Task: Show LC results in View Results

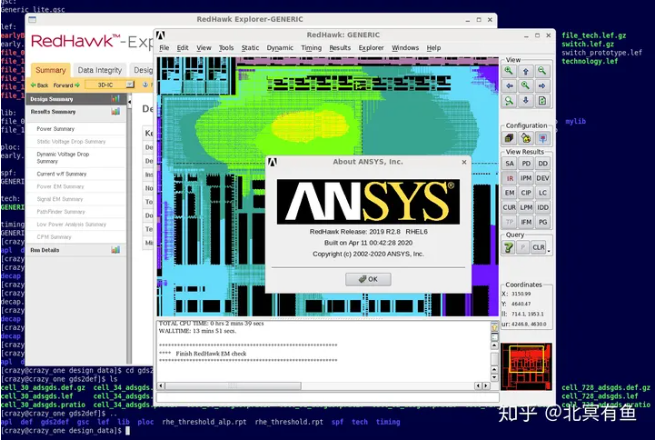Action: 543,193
